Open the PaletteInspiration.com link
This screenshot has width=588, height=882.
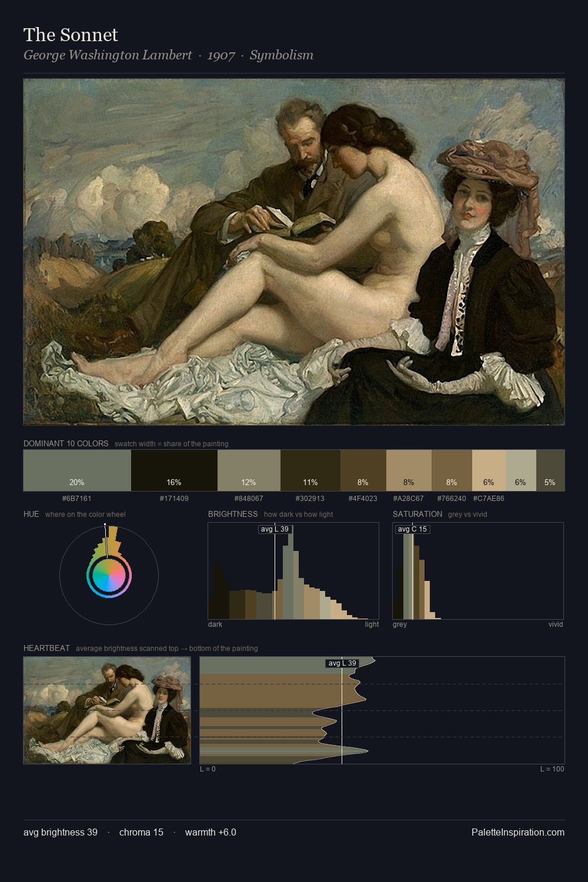tap(518, 833)
